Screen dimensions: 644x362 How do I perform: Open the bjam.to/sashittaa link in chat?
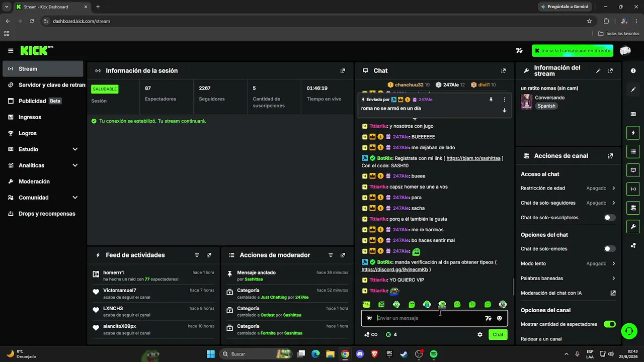[473, 158]
